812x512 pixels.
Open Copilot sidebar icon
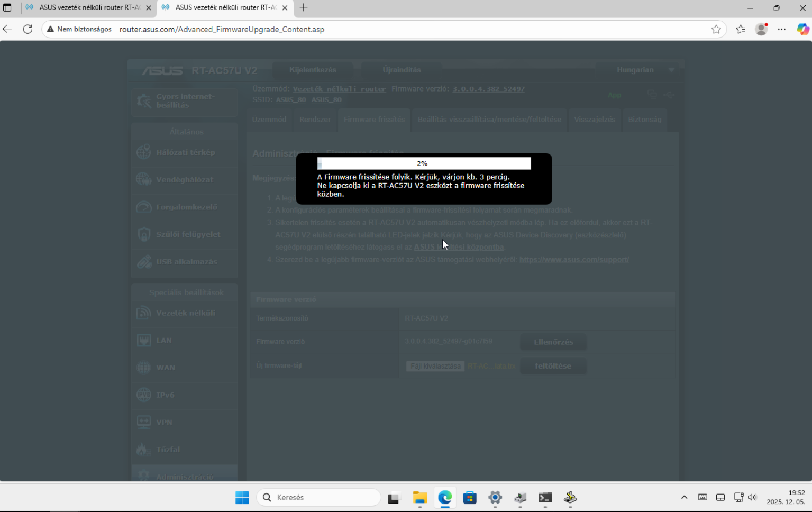pyautogui.click(x=803, y=29)
